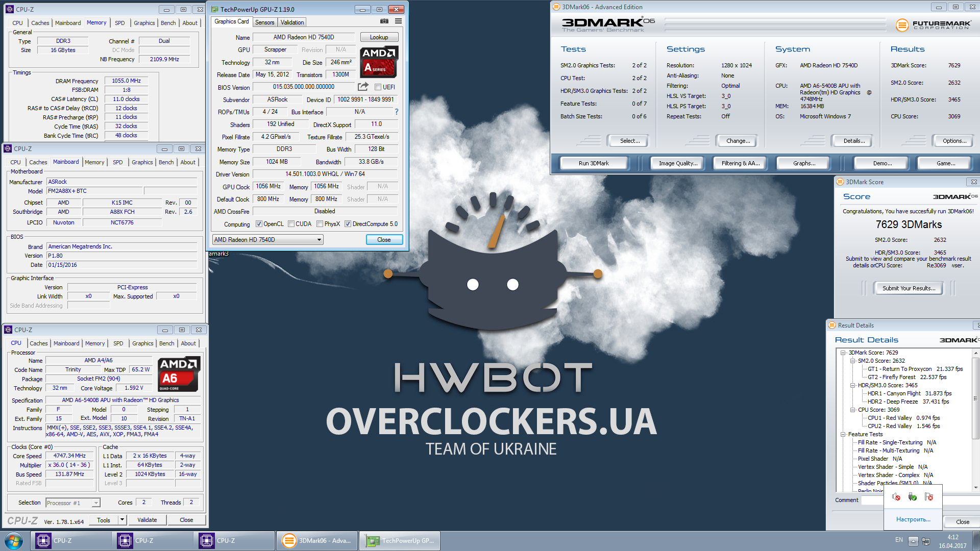Switch to the Validation tab in GPU-Z

pos(292,22)
